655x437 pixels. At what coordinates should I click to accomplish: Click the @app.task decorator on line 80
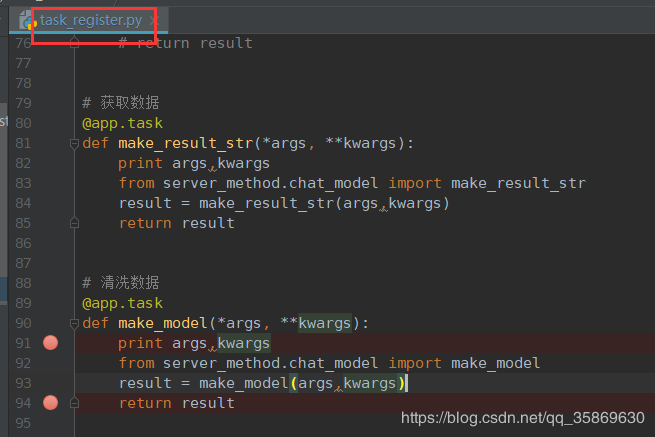pyautogui.click(x=122, y=124)
